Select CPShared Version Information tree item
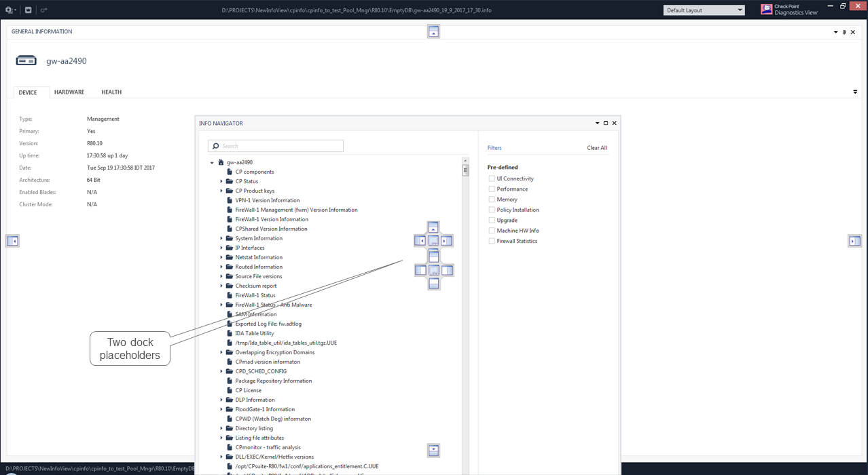 tap(271, 229)
